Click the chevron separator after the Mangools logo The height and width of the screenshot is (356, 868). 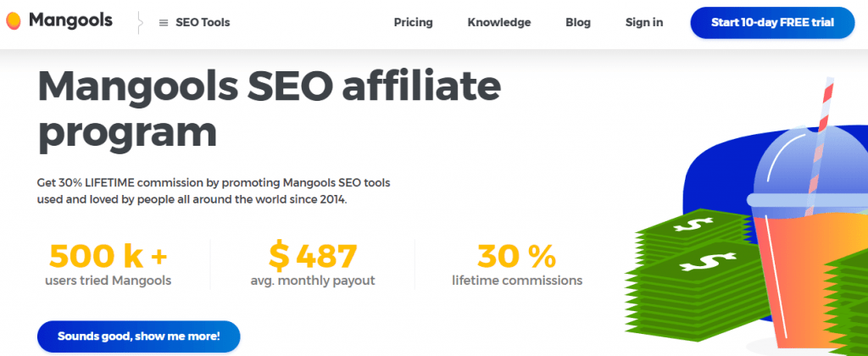140,23
